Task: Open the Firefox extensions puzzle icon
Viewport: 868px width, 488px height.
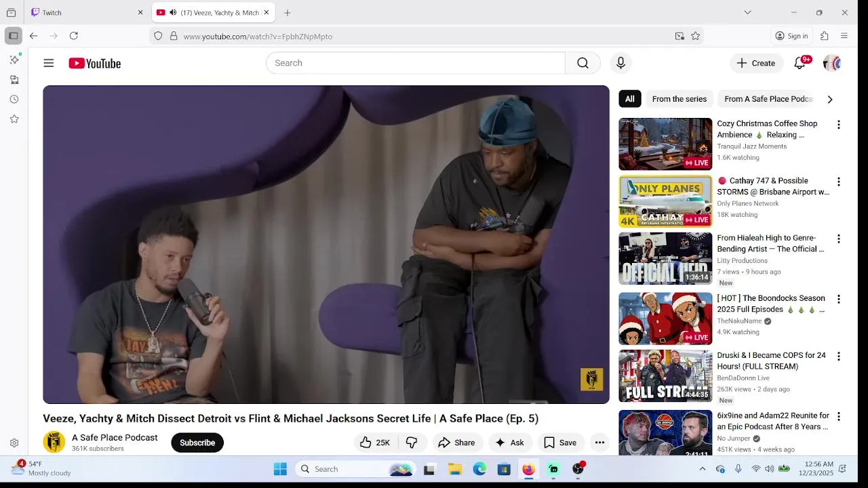Action: tap(825, 36)
